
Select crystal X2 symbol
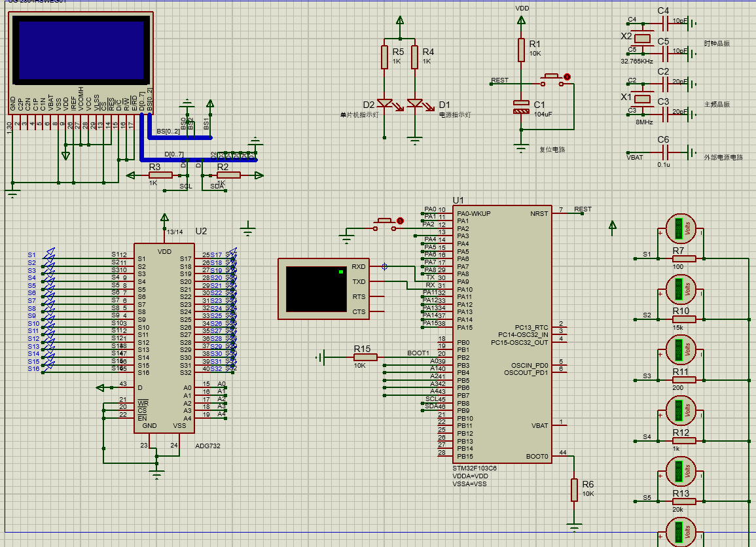[x=641, y=39]
